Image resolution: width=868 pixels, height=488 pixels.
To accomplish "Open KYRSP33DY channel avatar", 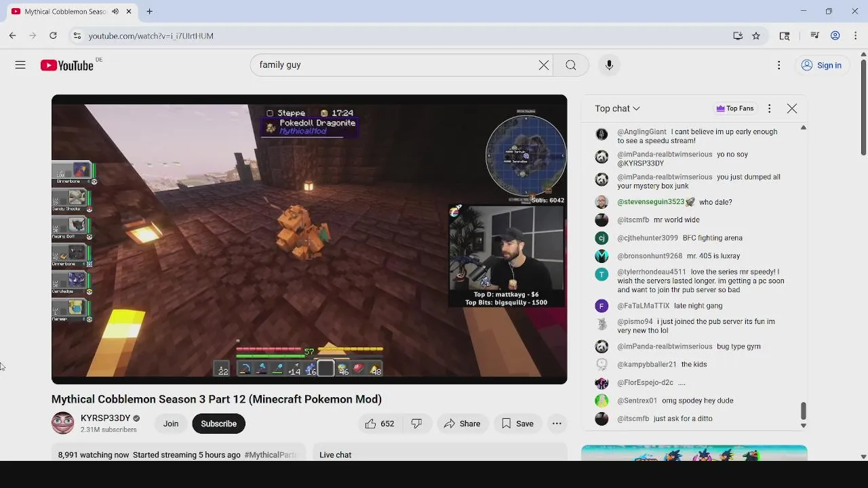I will coord(62,423).
